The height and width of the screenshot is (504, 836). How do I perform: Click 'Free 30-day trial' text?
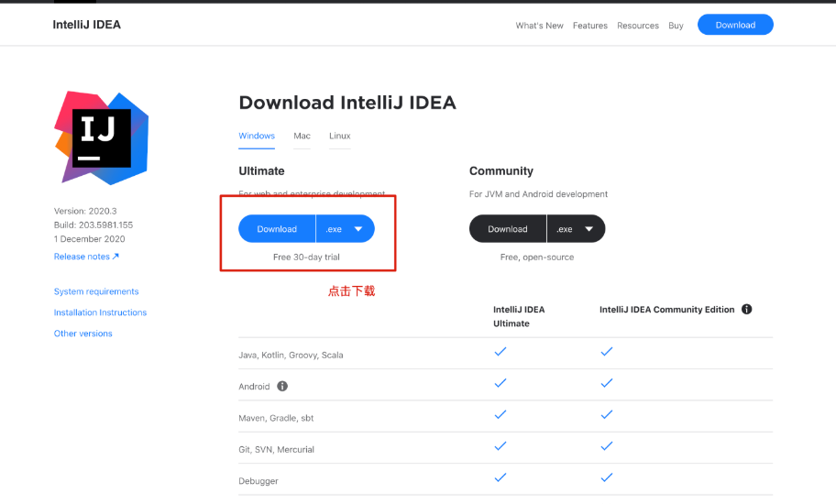[x=306, y=257]
